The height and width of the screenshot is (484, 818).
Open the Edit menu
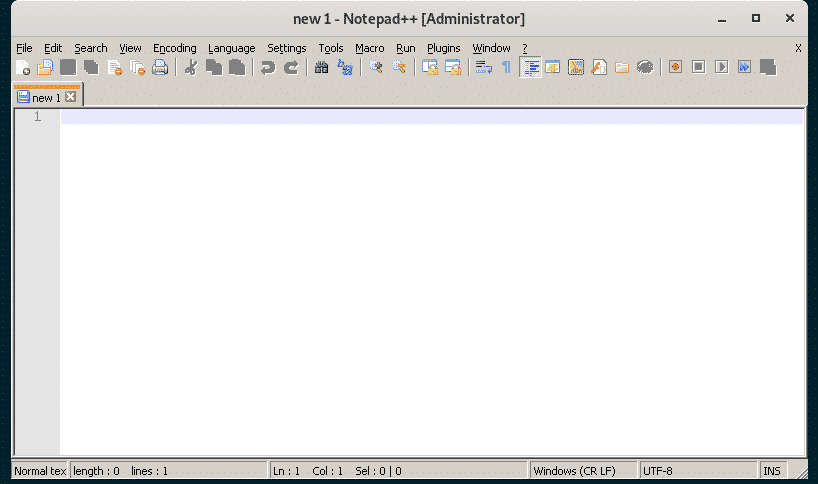[x=53, y=48]
